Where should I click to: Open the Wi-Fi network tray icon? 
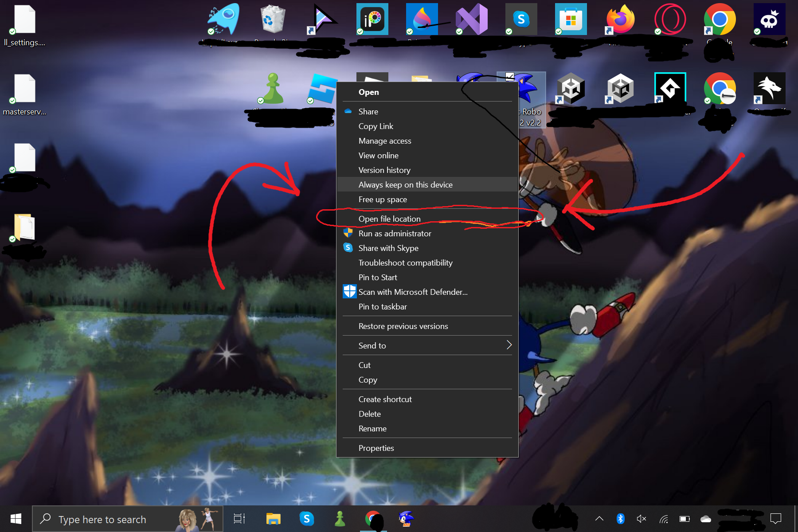click(x=664, y=519)
